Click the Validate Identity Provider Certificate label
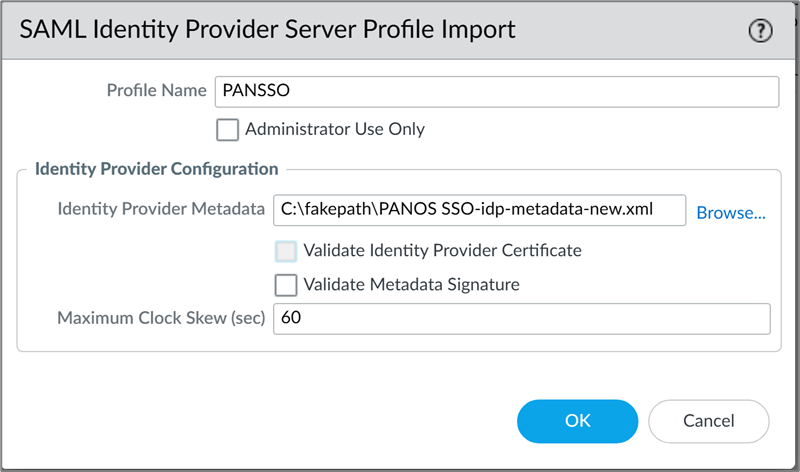800x472 pixels. coord(443,251)
